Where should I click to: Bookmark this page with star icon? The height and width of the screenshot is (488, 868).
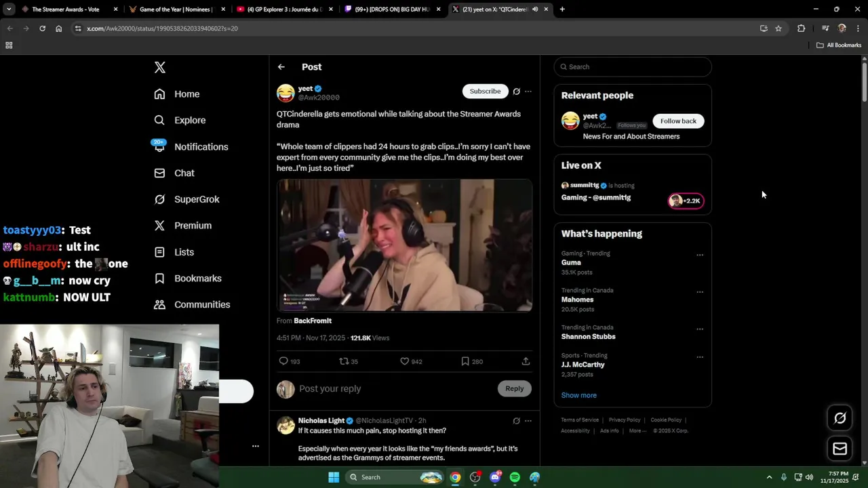(778, 28)
